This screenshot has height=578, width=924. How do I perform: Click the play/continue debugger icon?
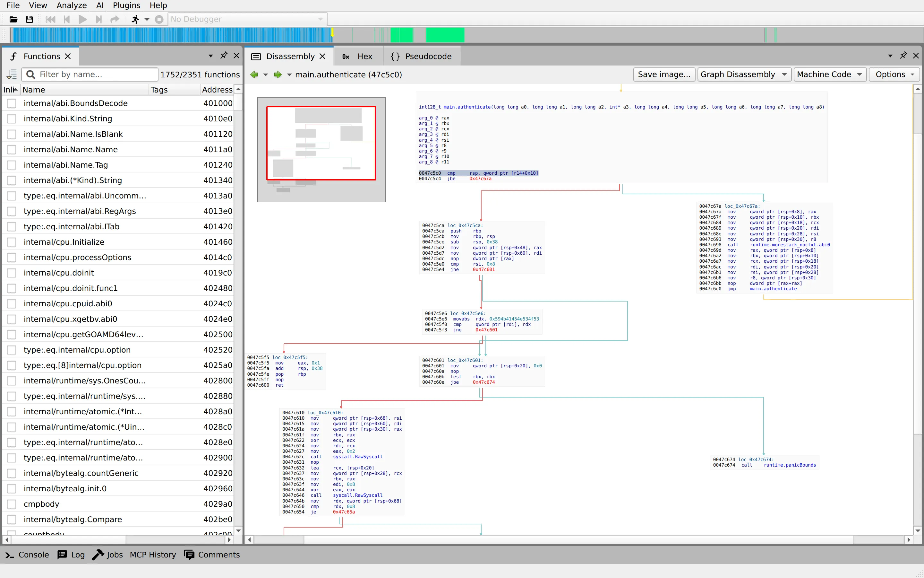82,19
